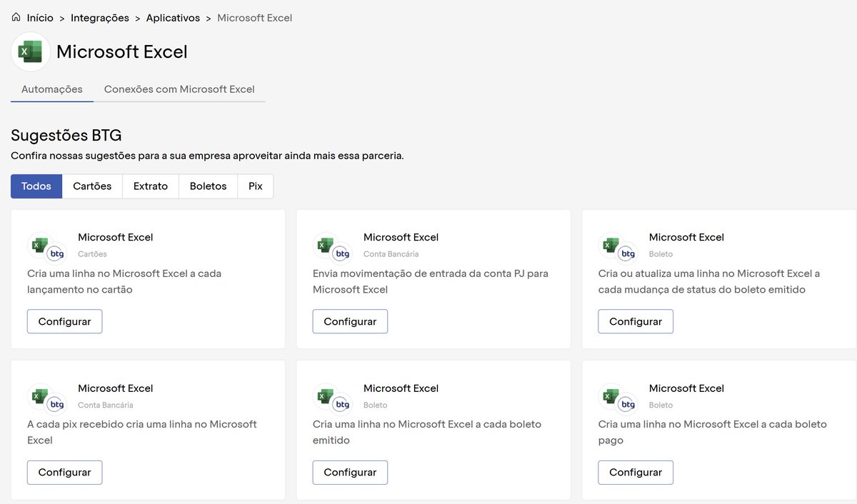Configure the card launch automation

64,321
